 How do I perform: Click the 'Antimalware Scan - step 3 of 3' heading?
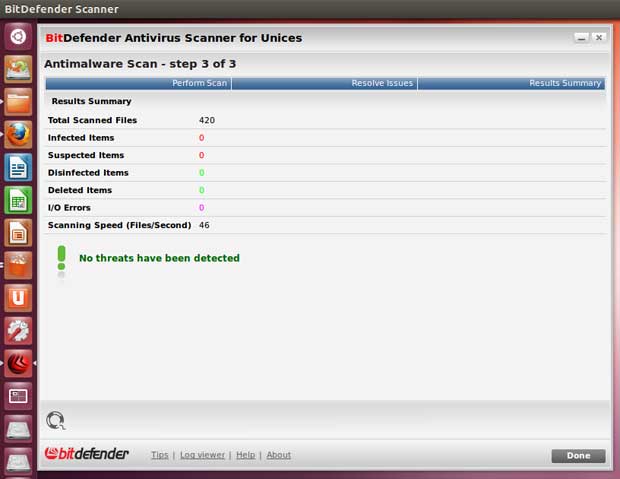click(x=140, y=64)
